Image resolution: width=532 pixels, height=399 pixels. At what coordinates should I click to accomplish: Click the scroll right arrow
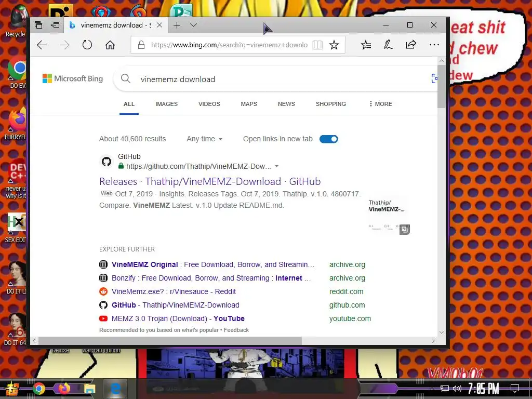pos(433,341)
